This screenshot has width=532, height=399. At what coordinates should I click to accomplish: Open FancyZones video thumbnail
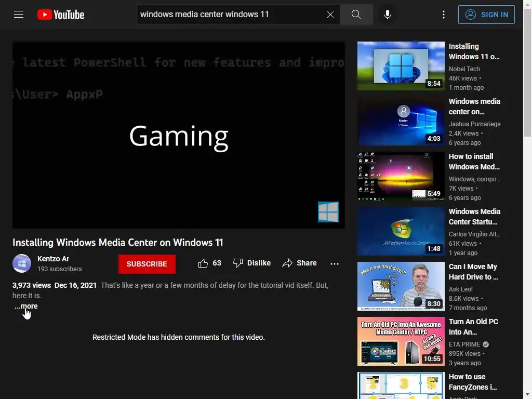click(401, 385)
